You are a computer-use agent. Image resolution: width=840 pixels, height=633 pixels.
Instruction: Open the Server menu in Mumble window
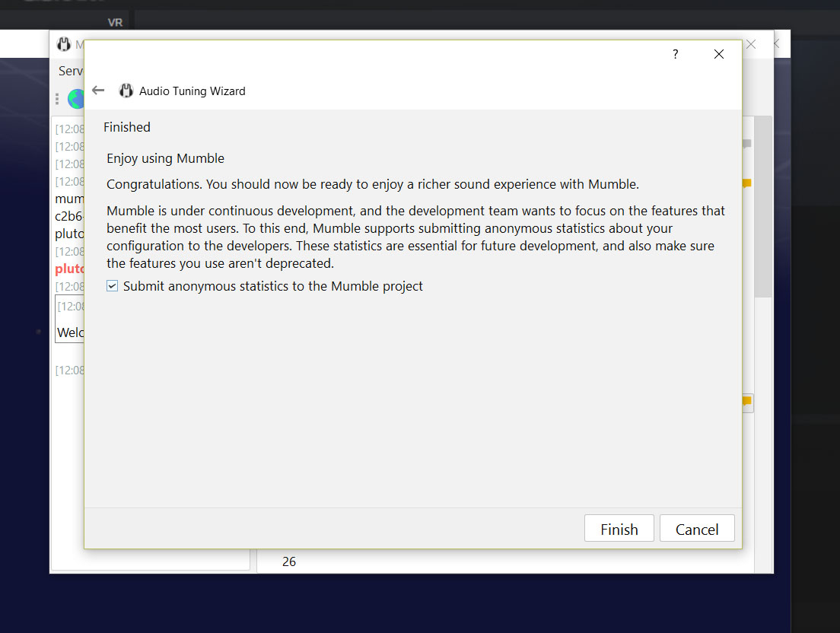(x=71, y=71)
